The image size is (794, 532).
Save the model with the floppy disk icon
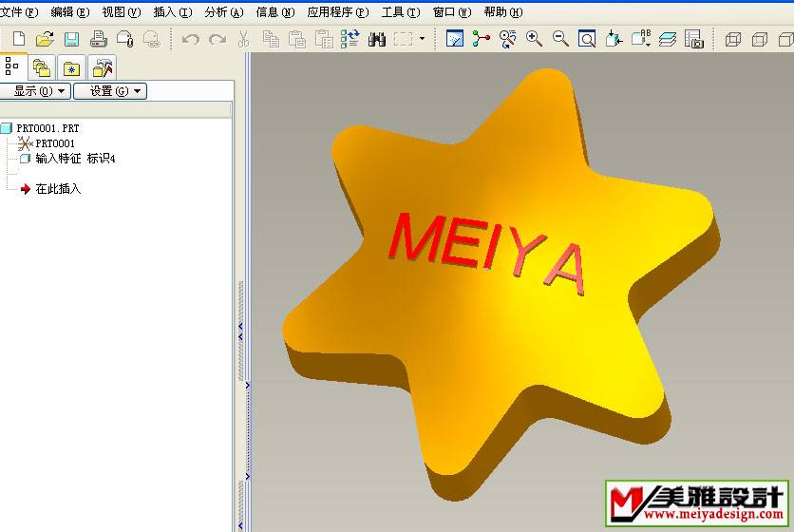click(x=71, y=39)
